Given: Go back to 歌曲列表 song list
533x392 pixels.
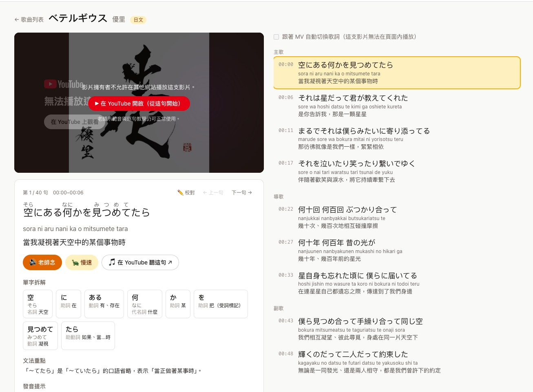Looking at the screenshot, I should point(29,20).
